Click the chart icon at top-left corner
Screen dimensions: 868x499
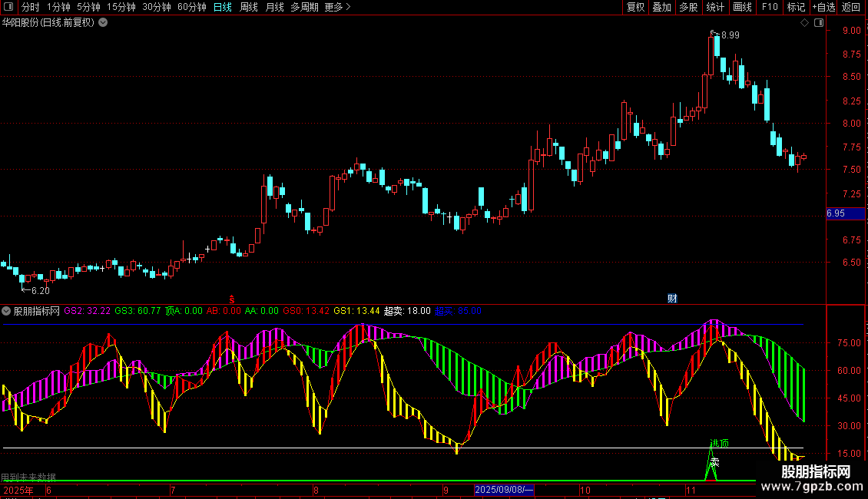(x=10, y=7)
